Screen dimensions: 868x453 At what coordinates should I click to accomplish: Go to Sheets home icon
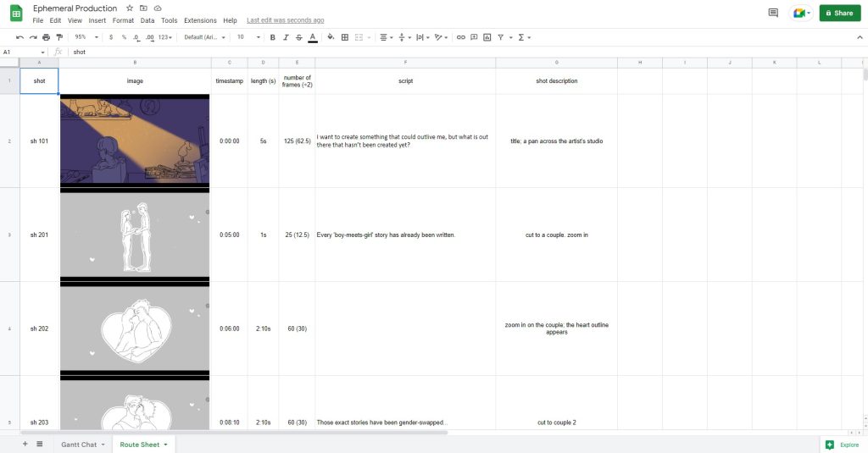[x=16, y=14]
